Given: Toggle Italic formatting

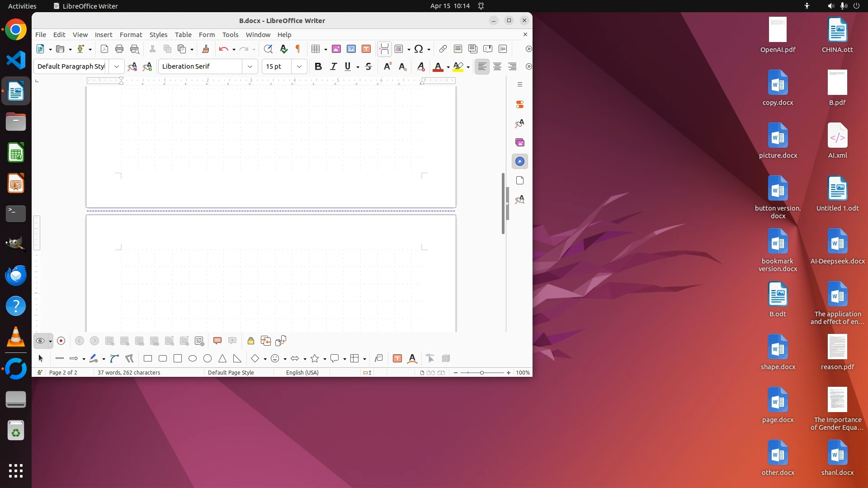Looking at the screenshot, I should point(334,66).
